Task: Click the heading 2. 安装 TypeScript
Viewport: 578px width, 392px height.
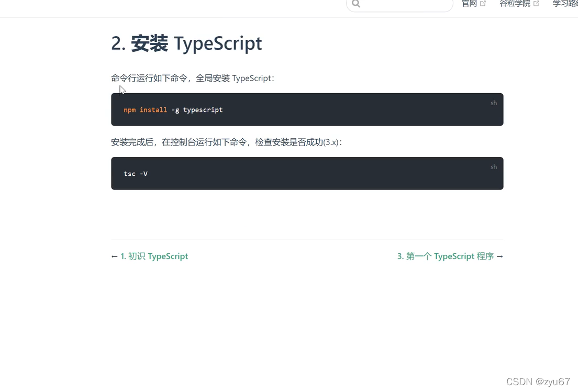Action: pos(186,43)
